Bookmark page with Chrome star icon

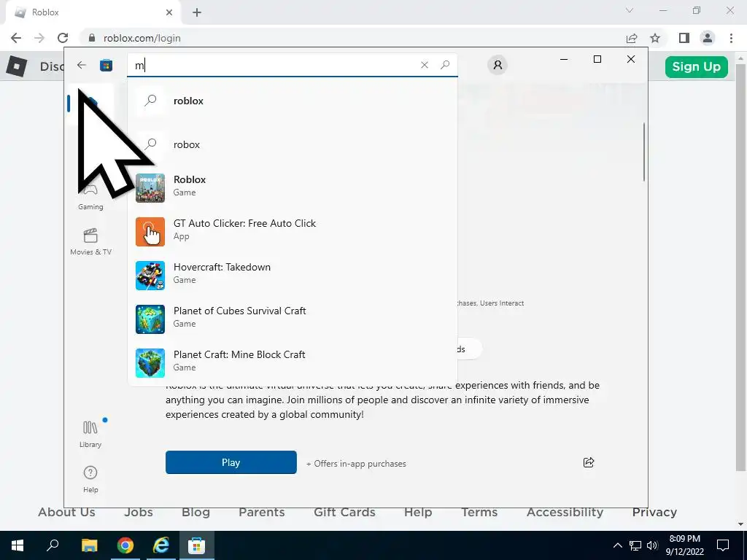coord(655,38)
